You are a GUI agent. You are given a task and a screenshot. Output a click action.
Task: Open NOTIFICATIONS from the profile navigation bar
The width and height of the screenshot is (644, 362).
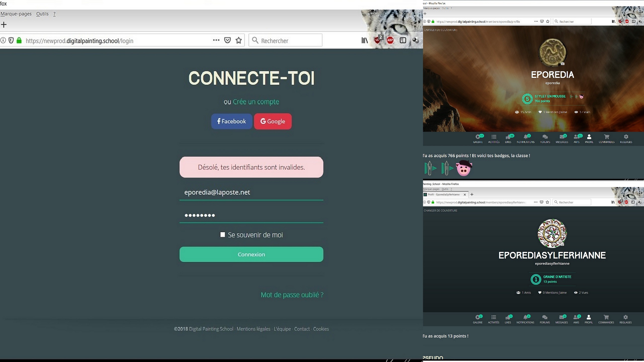tap(526, 137)
